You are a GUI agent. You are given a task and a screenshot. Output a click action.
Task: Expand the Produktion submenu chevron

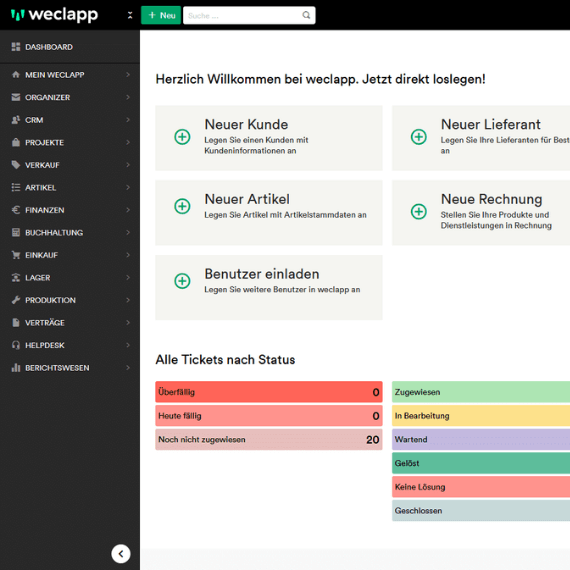(x=128, y=300)
